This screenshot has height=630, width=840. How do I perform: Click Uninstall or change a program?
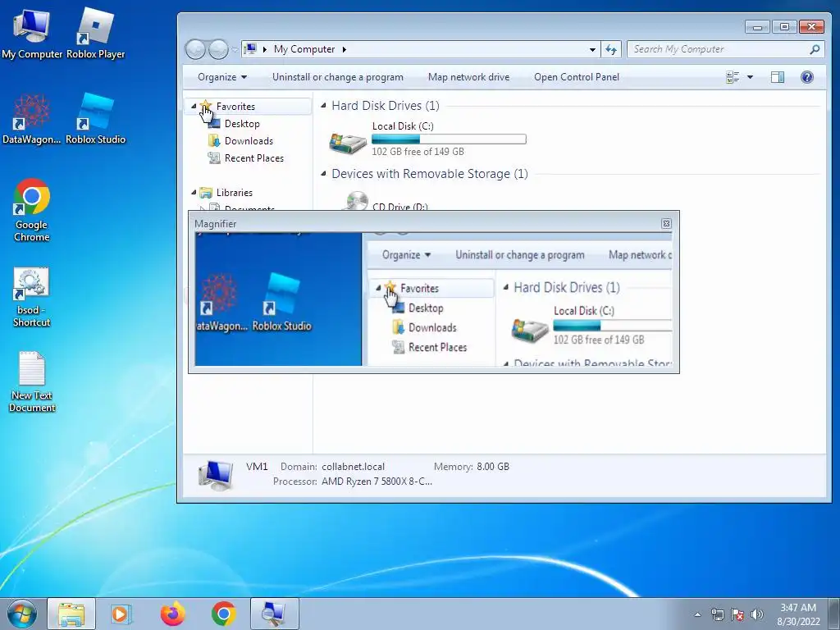pyautogui.click(x=337, y=77)
